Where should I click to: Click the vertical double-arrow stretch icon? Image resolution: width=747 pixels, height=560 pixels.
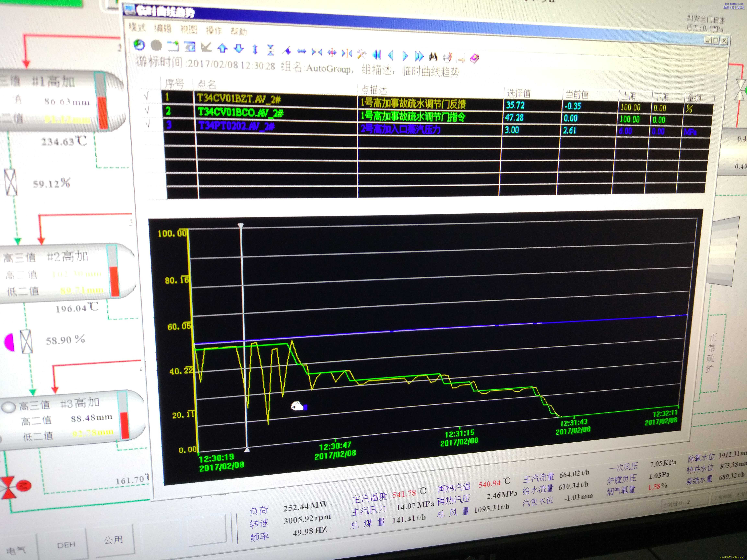255,50
